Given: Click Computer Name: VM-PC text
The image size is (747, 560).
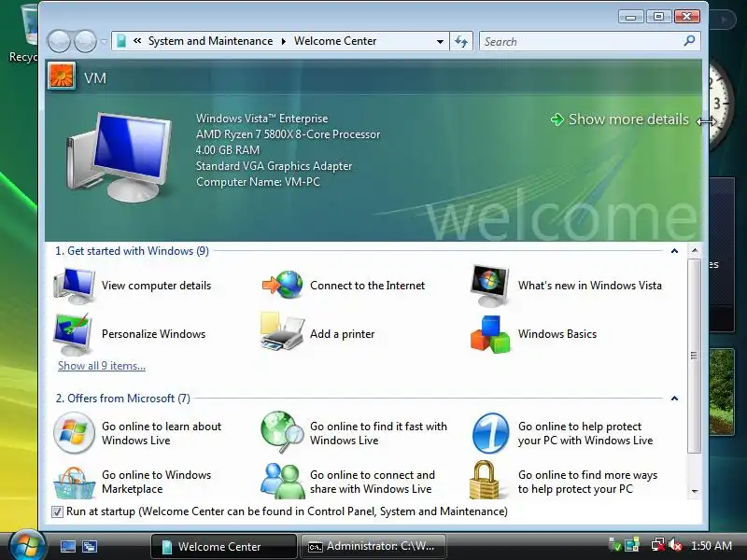Looking at the screenshot, I should tap(258, 182).
